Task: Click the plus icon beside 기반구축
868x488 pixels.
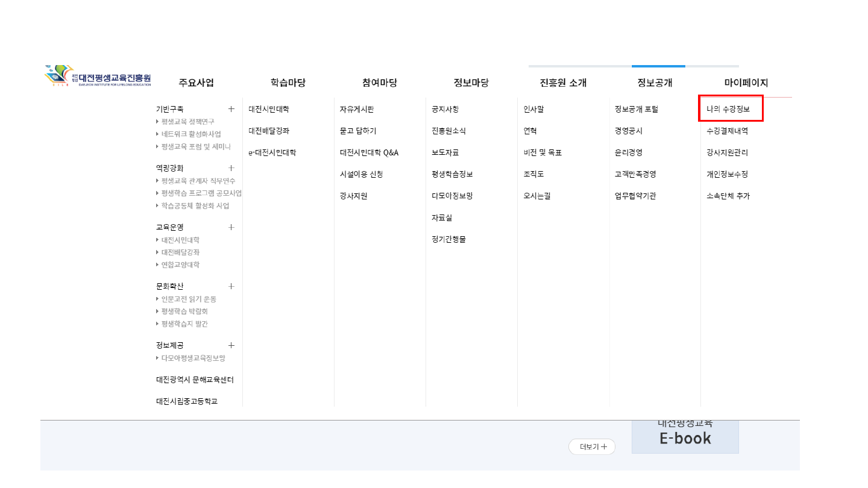Action: point(231,109)
